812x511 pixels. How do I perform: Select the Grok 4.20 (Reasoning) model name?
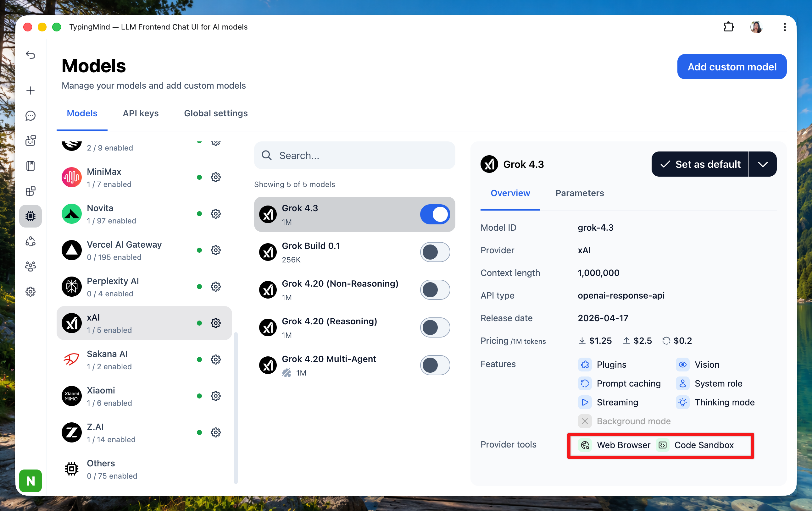pos(329,321)
